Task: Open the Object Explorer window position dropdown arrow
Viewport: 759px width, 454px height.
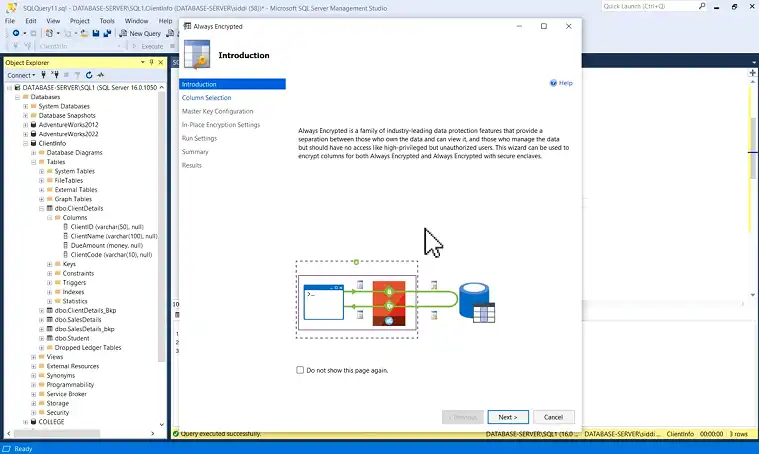Action: coord(142,62)
